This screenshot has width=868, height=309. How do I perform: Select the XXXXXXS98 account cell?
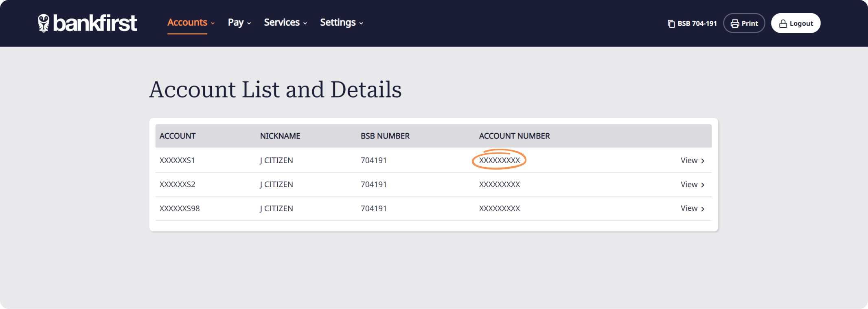pos(180,208)
